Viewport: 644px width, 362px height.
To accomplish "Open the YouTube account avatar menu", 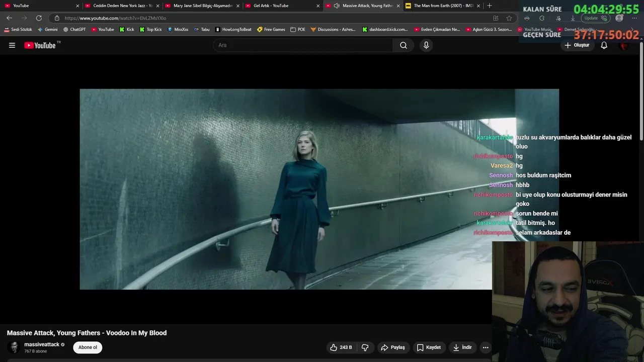I will (x=624, y=45).
